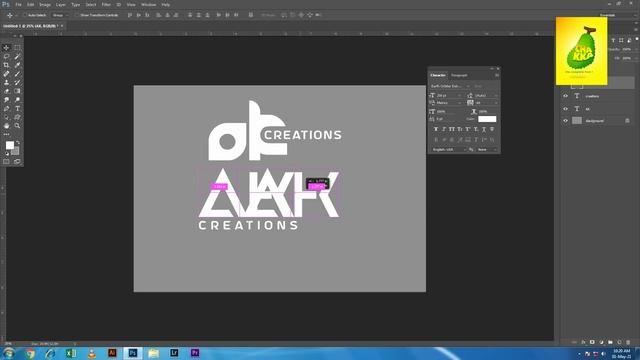Enable Show Transform Controls checkbox
This screenshot has height=360, width=640.
pyautogui.click(x=77, y=15)
